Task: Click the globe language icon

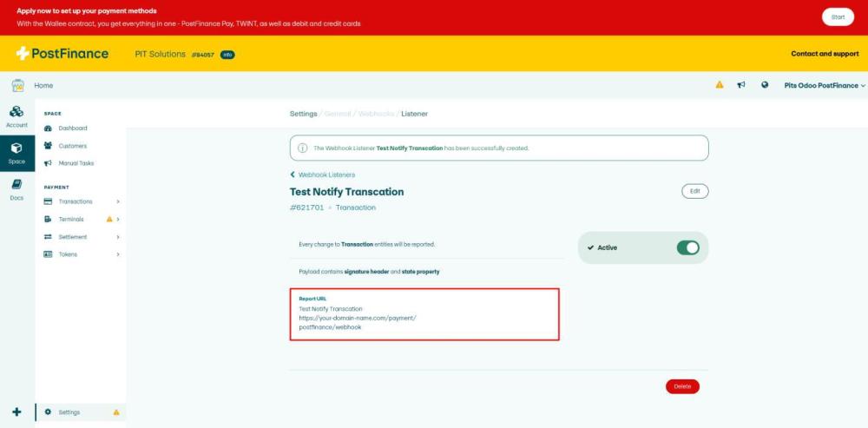Action: coord(765,85)
